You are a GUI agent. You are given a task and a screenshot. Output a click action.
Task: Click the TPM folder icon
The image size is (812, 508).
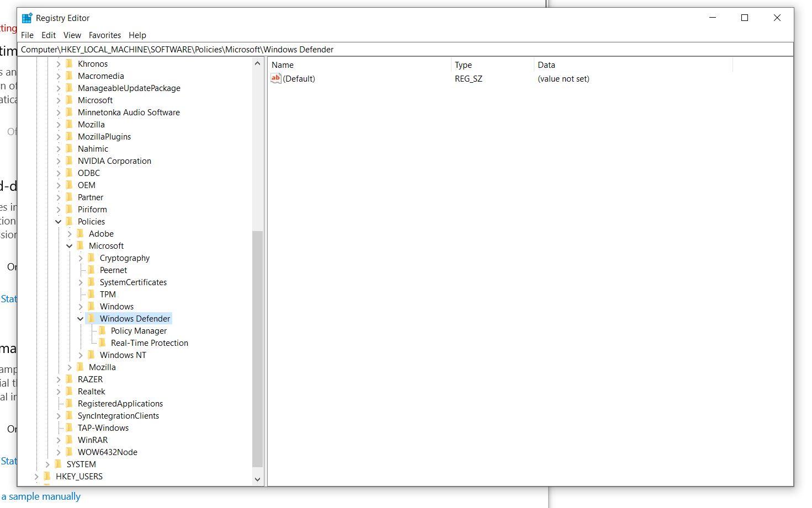(91, 294)
